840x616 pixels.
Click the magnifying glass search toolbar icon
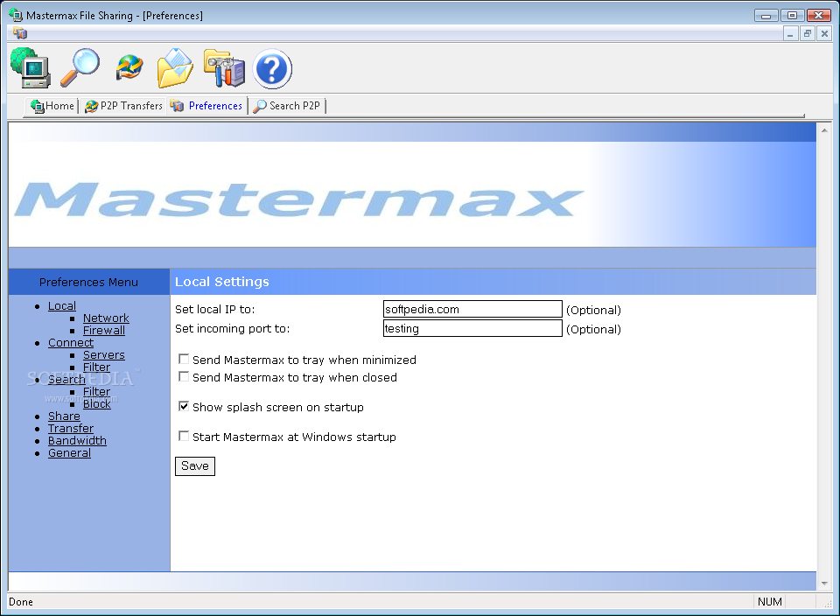pyautogui.click(x=80, y=67)
